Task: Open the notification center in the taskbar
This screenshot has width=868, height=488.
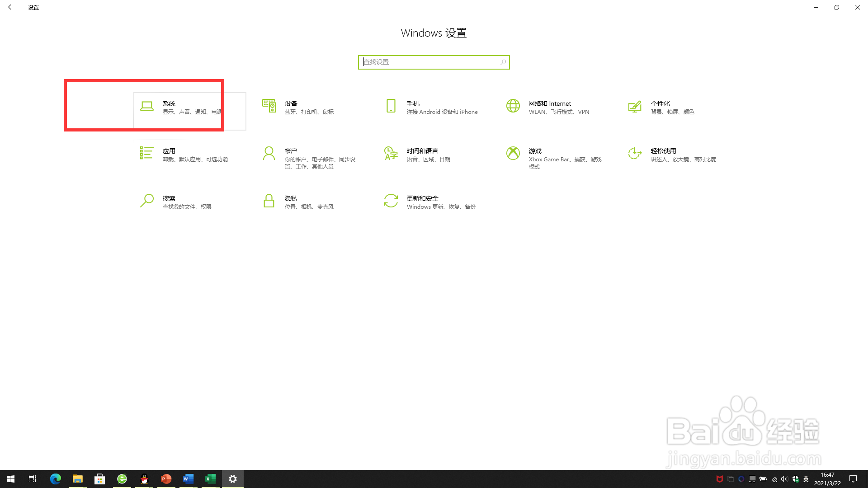Action: (x=853, y=479)
